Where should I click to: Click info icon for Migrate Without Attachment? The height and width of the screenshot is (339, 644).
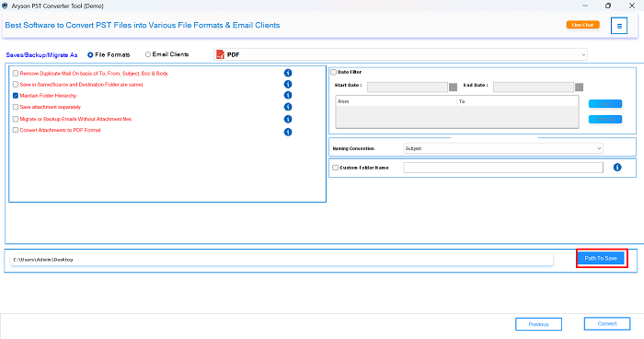(288, 119)
